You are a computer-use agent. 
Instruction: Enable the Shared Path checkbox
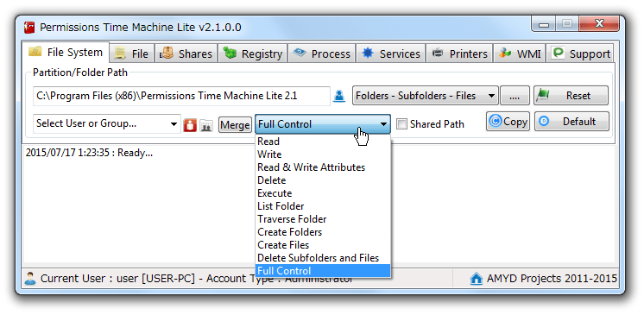coord(401,124)
